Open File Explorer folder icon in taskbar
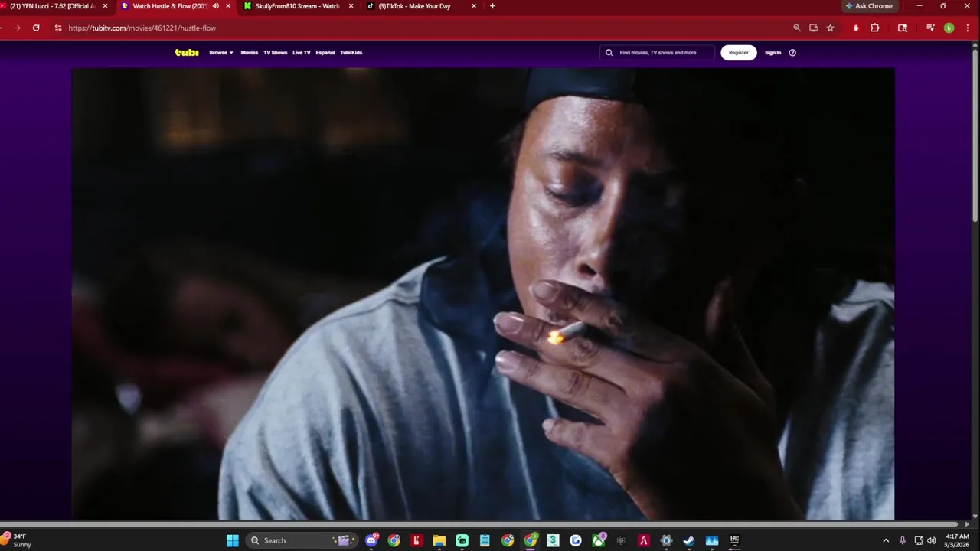This screenshot has width=980, height=551. click(439, 540)
